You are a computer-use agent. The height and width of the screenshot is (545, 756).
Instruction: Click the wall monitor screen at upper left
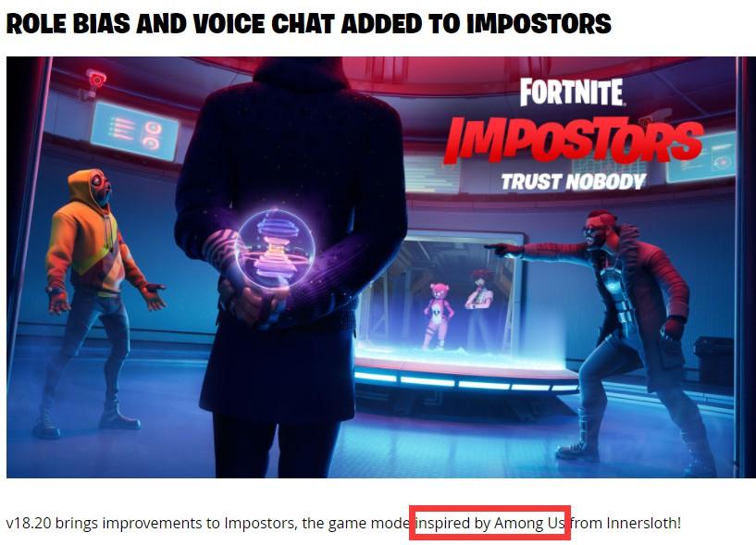(134, 130)
